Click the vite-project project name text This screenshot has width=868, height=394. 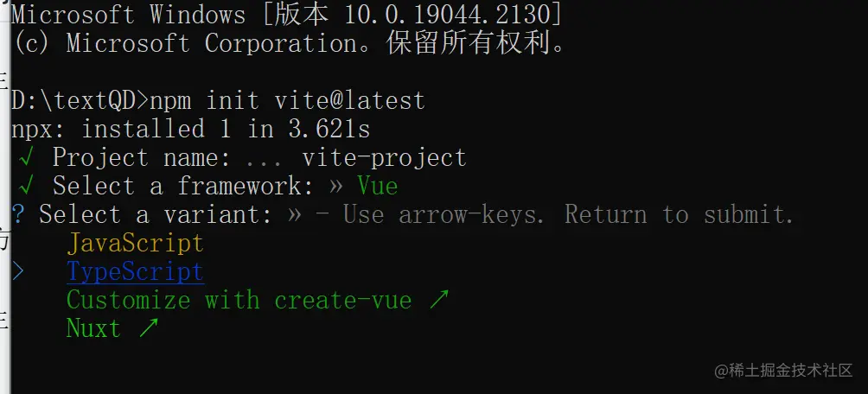coord(384,157)
